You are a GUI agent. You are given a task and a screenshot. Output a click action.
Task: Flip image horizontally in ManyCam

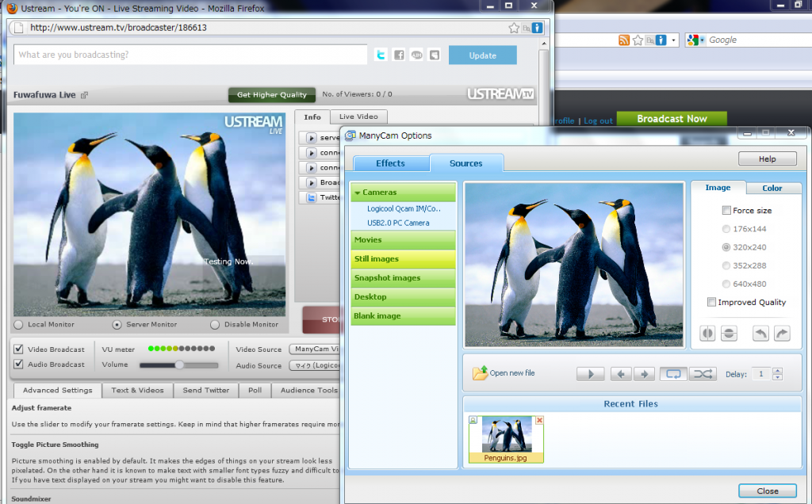707,334
